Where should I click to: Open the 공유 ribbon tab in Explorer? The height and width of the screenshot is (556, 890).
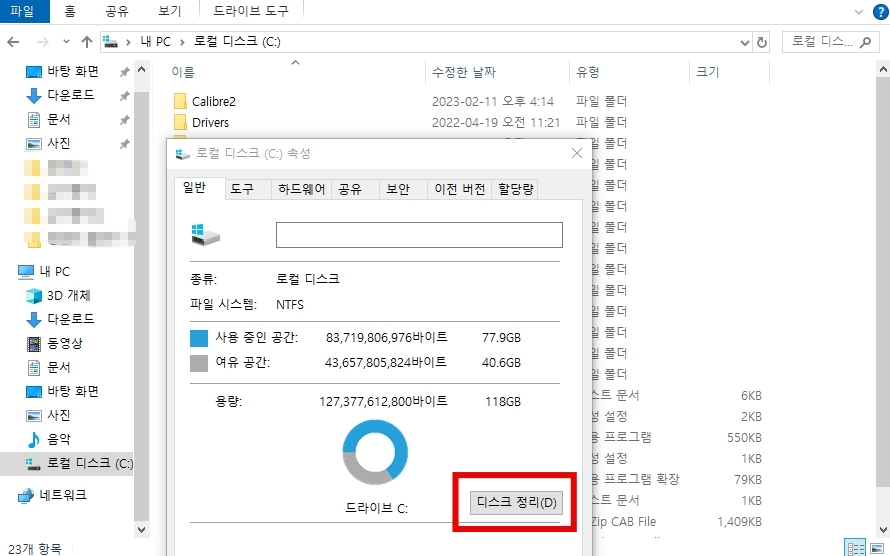click(117, 11)
